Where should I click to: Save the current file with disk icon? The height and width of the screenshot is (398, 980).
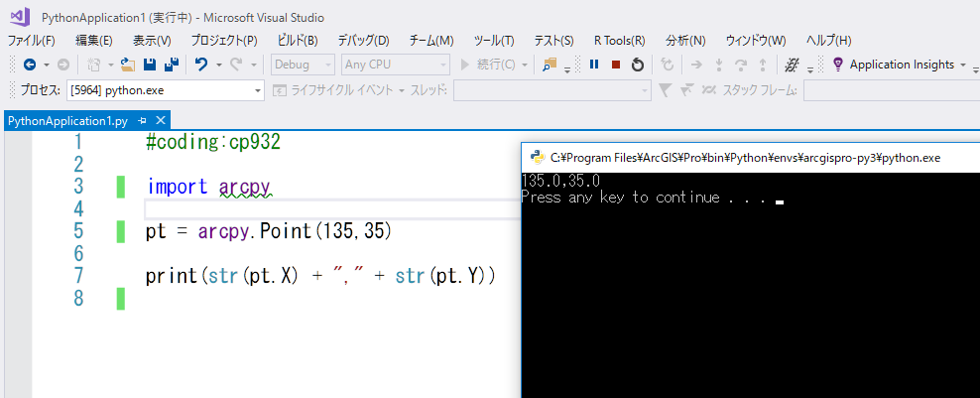pyautogui.click(x=150, y=65)
